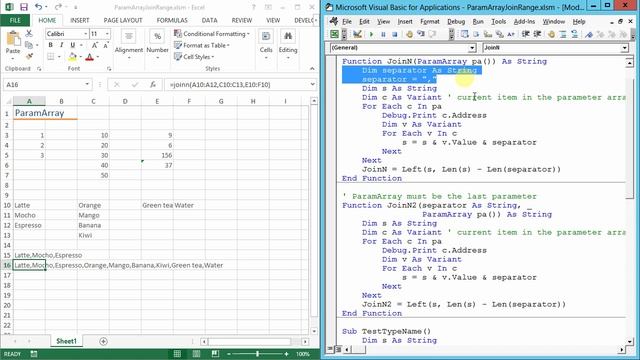
Task: Click the Toggle Breakpoint hand icon
Action: (x=551, y=35)
